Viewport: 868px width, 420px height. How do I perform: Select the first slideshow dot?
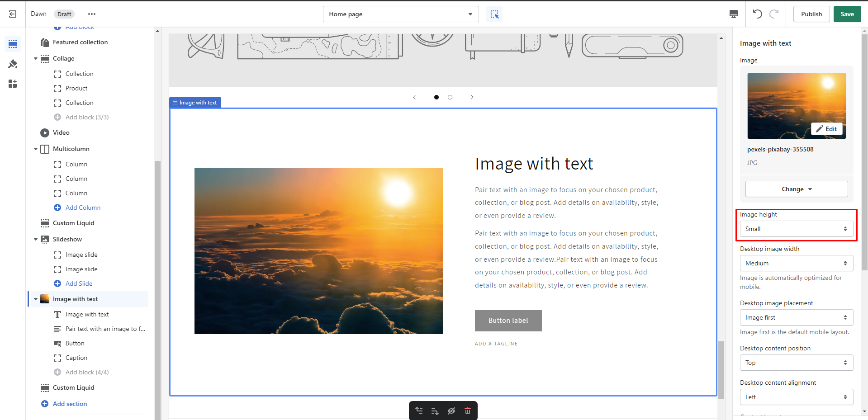click(436, 97)
